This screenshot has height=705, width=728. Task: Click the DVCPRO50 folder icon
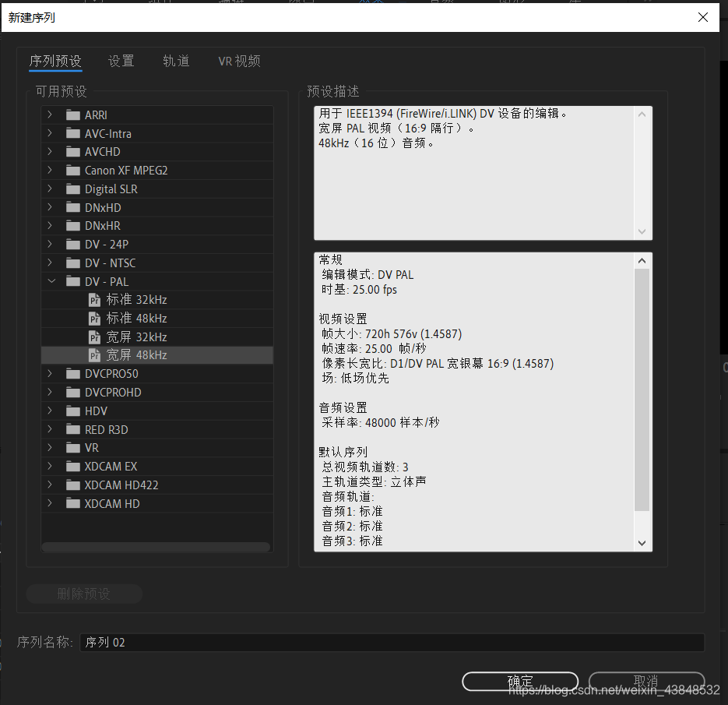[x=73, y=373]
